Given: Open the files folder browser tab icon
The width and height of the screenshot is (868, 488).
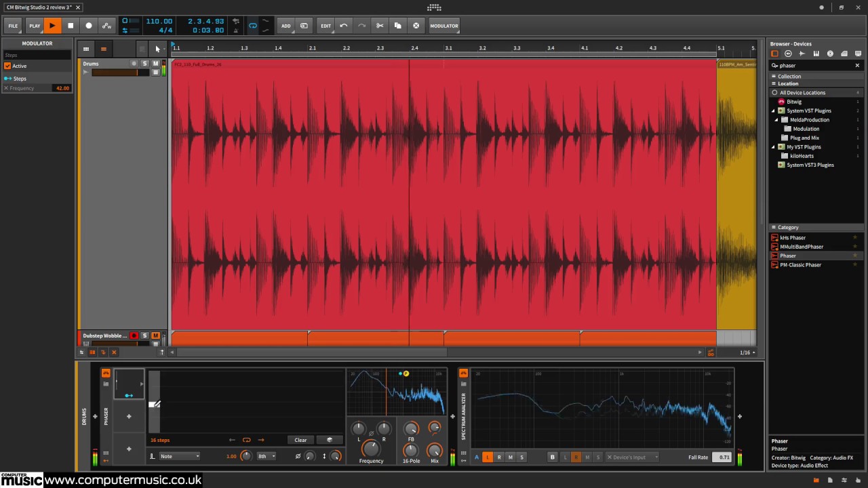Looking at the screenshot, I should click(844, 54).
